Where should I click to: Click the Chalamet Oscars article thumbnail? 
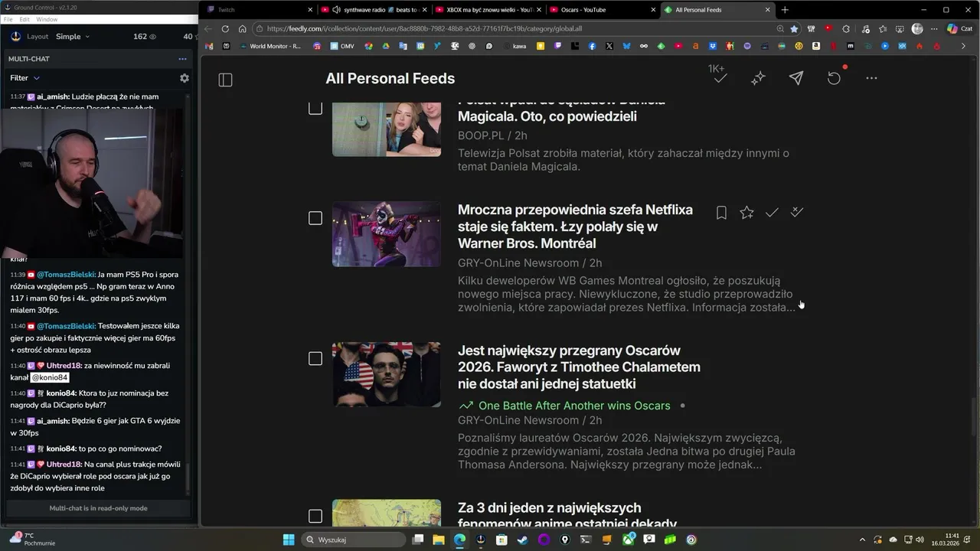click(386, 374)
